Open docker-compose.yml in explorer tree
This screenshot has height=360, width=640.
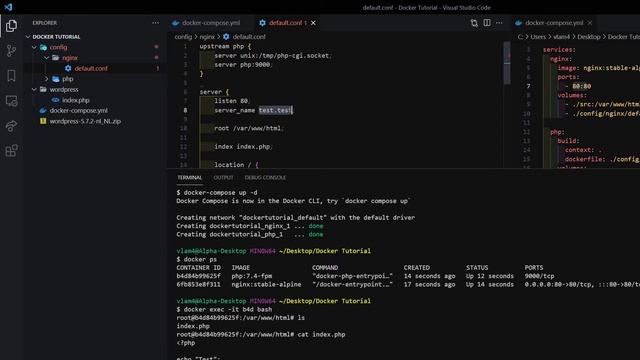pos(78,111)
